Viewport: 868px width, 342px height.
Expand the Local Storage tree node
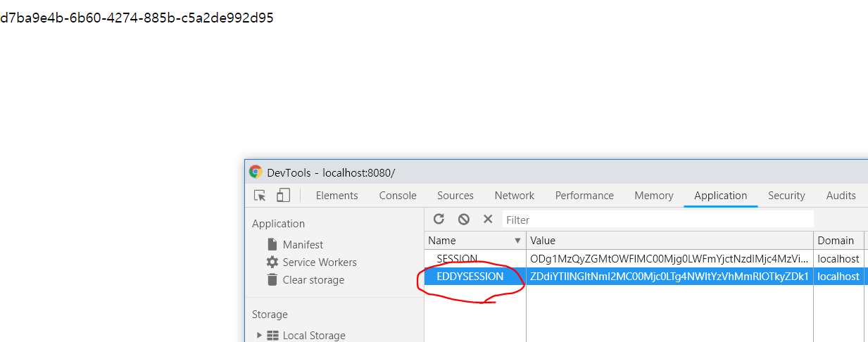pyautogui.click(x=259, y=336)
